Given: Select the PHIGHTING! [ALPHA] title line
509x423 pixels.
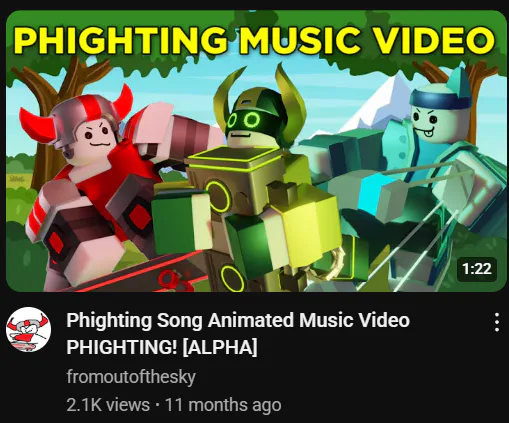Looking at the screenshot, I should [x=162, y=347].
